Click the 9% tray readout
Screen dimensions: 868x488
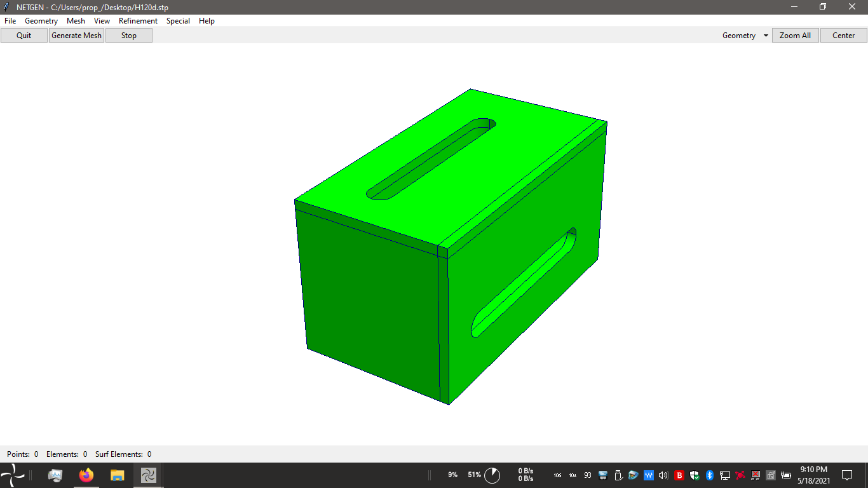[x=452, y=475]
